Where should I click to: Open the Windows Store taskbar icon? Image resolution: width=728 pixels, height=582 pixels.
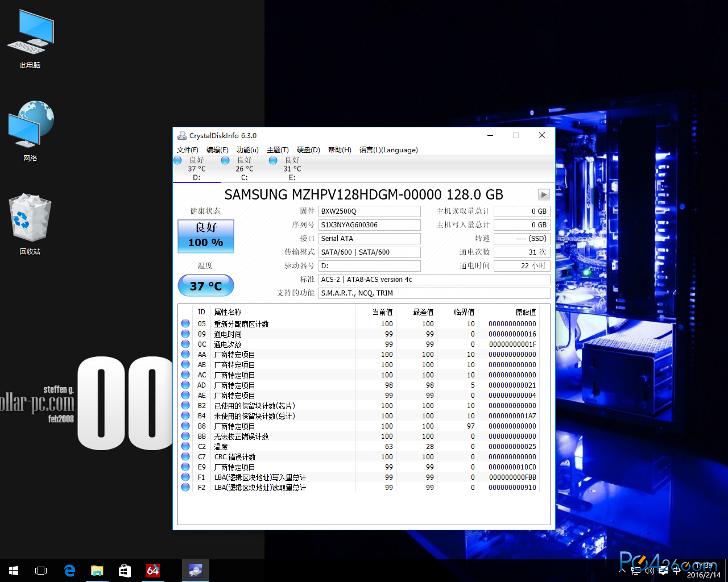tap(125, 571)
